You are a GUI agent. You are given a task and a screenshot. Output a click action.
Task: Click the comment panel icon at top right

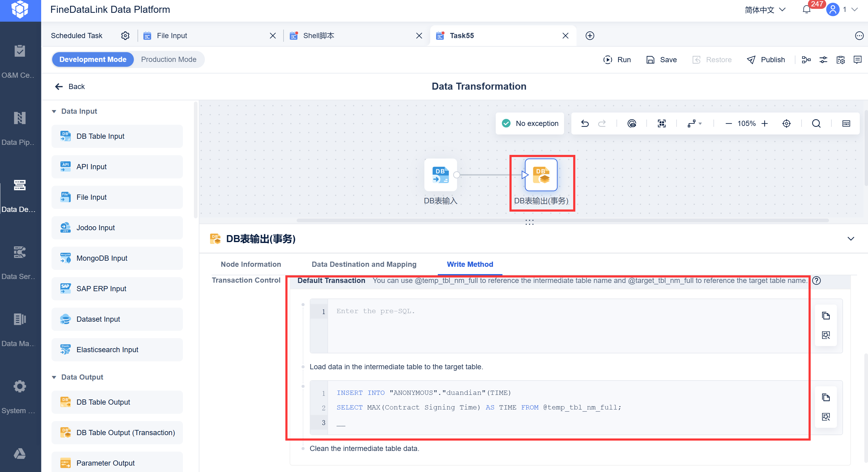(858, 60)
